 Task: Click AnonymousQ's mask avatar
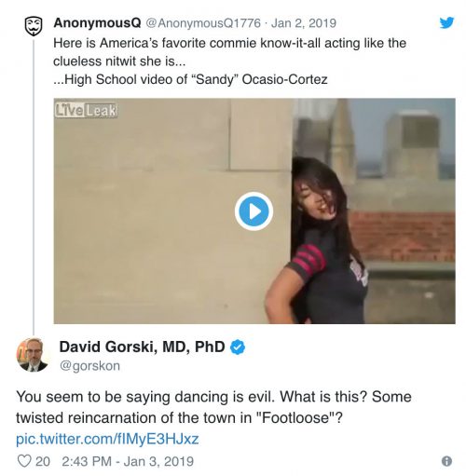pyautogui.click(x=34, y=26)
